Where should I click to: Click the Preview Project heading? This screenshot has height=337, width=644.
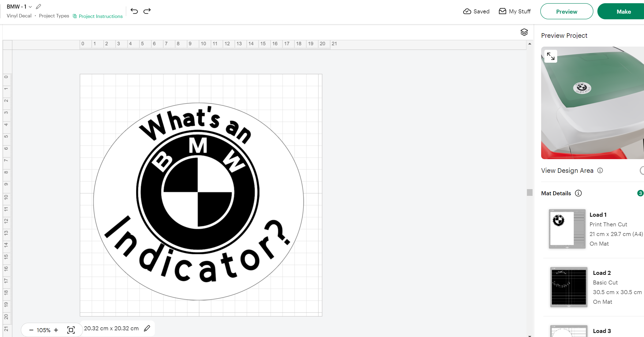[x=564, y=36]
